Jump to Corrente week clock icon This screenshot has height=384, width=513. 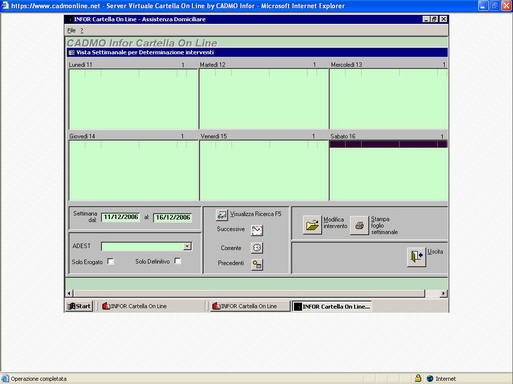(257, 248)
